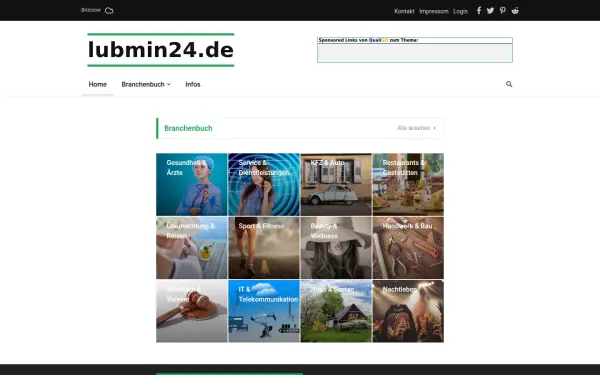Open the Infos menu item
This screenshot has width=600, height=375.
193,84
